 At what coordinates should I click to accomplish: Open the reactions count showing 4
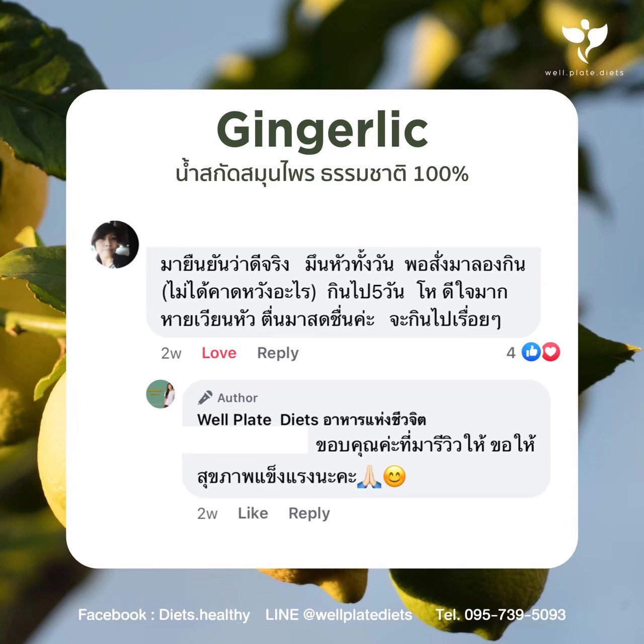[511, 353]
